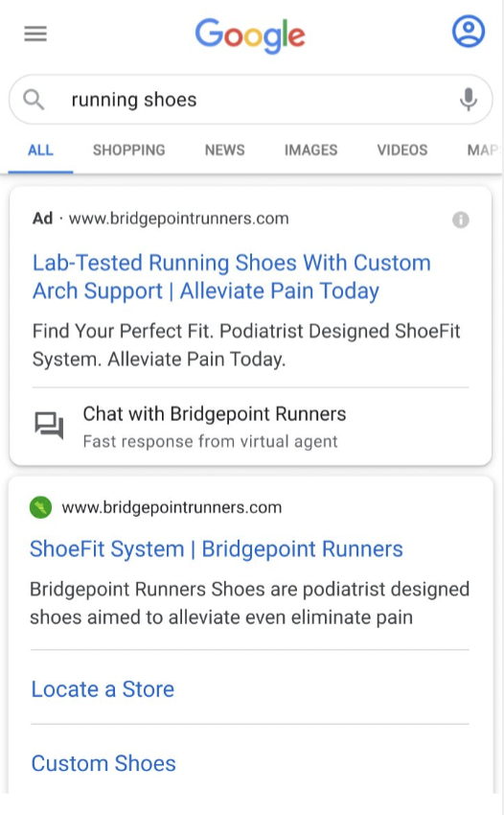Click the Google logo
Screen dimensions: 504x815
point(250,35)
